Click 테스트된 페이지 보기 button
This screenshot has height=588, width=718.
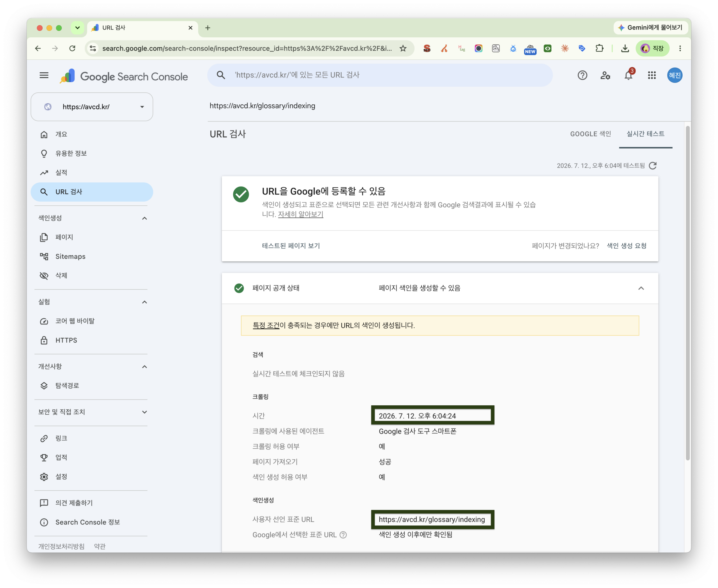pos(291,245)
